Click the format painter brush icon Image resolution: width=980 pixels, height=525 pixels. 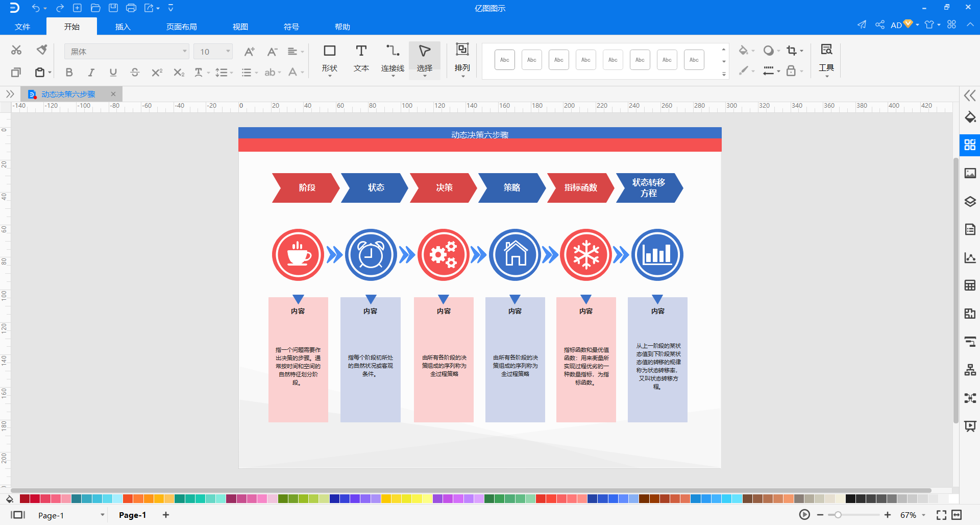[42, 50]
